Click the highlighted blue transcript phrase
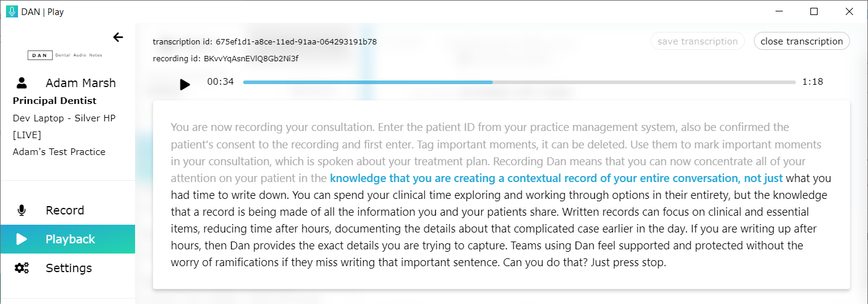Image resolution: width=868 pixels, height=304 pixels. 556,178
